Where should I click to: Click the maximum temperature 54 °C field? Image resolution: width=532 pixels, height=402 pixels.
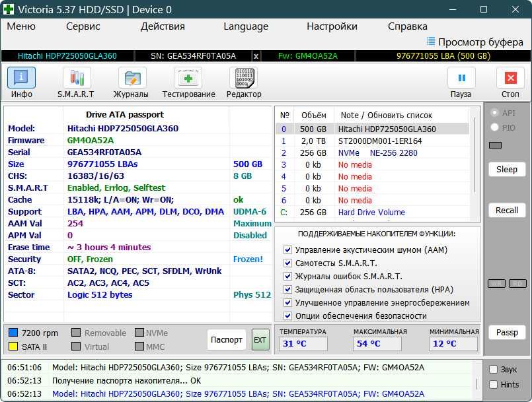pos(377,344)
